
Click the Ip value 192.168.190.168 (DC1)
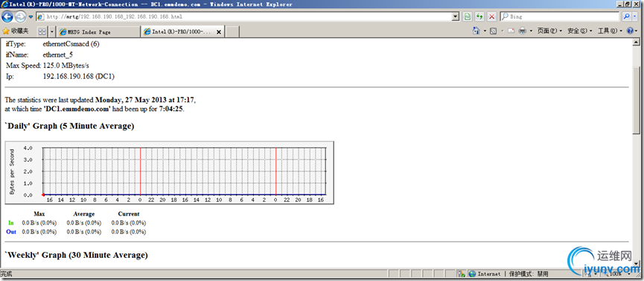point(78,76)
